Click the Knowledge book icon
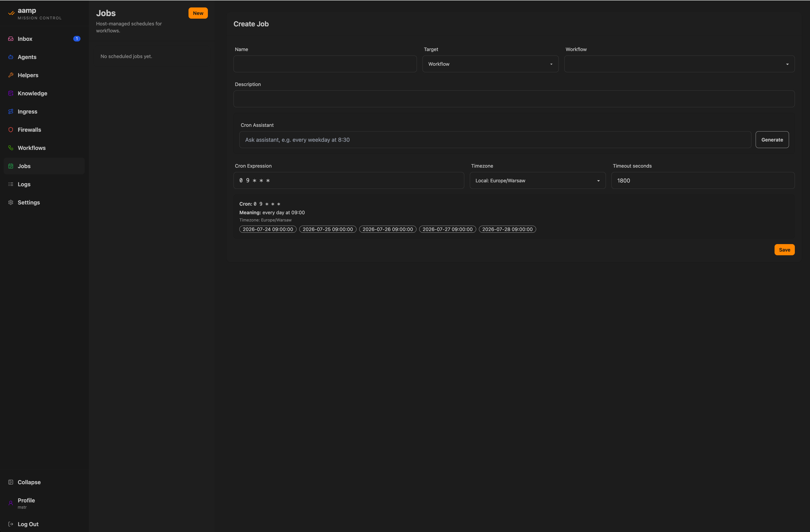Screen dimensions: 810x532 (x=11, y=93)
